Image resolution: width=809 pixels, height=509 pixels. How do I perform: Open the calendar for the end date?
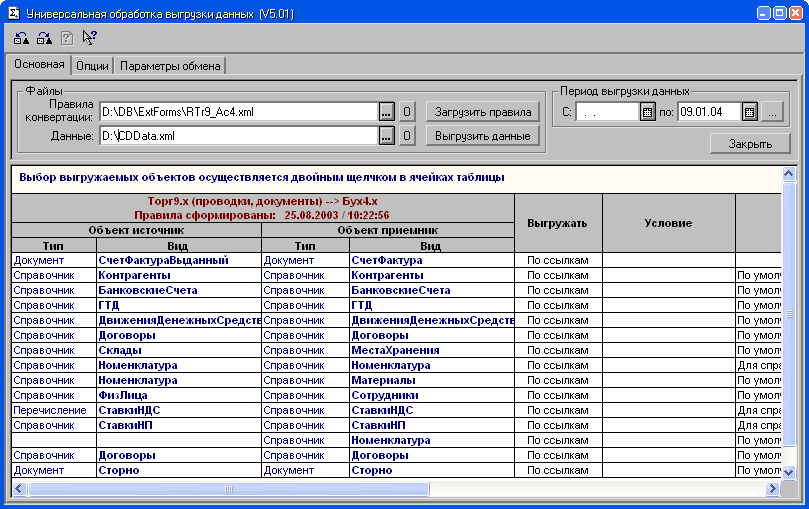click(x=750, y=112)
